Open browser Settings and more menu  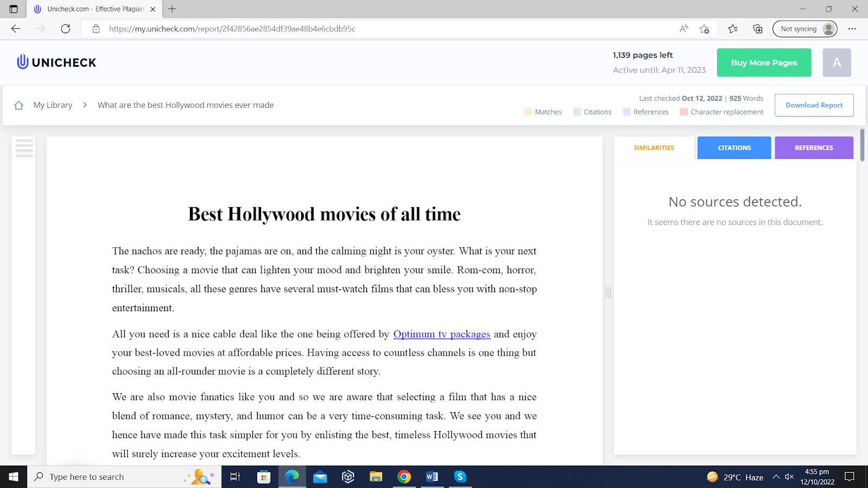(x=852, y=29)
